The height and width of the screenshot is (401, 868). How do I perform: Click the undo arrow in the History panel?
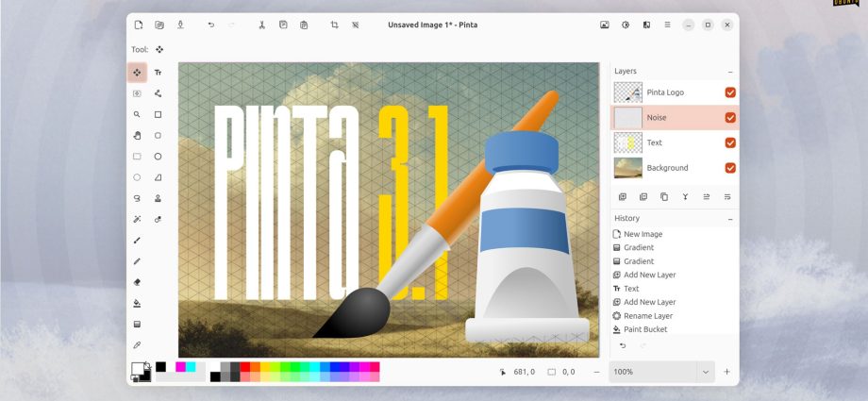[622, 345]
